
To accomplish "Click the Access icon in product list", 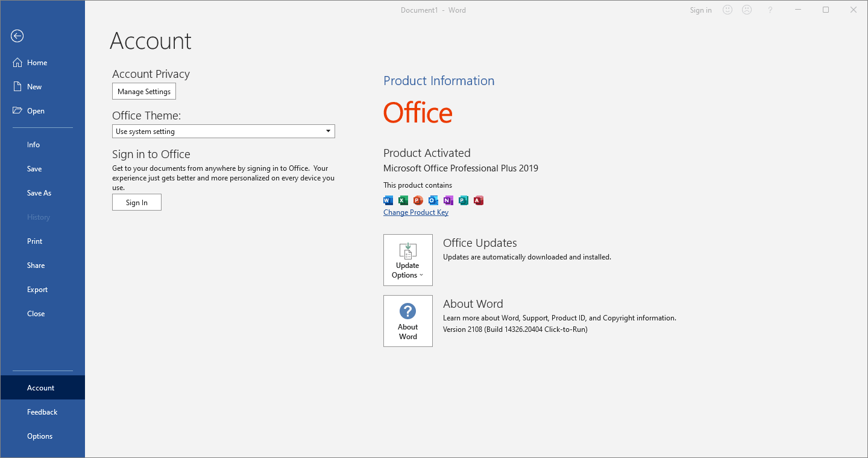I will pyautogui.click(x=479, y=200).
